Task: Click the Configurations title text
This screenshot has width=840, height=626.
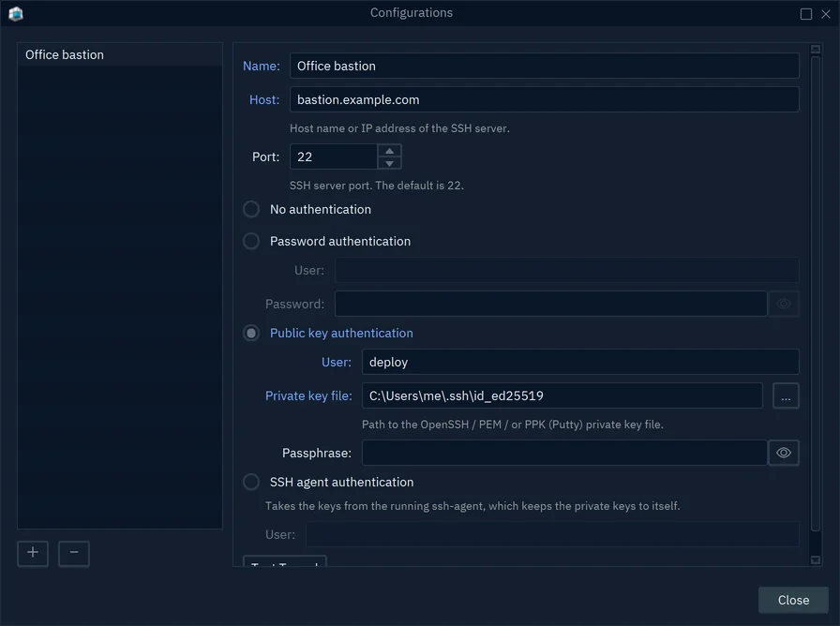Action: point(412,13)
